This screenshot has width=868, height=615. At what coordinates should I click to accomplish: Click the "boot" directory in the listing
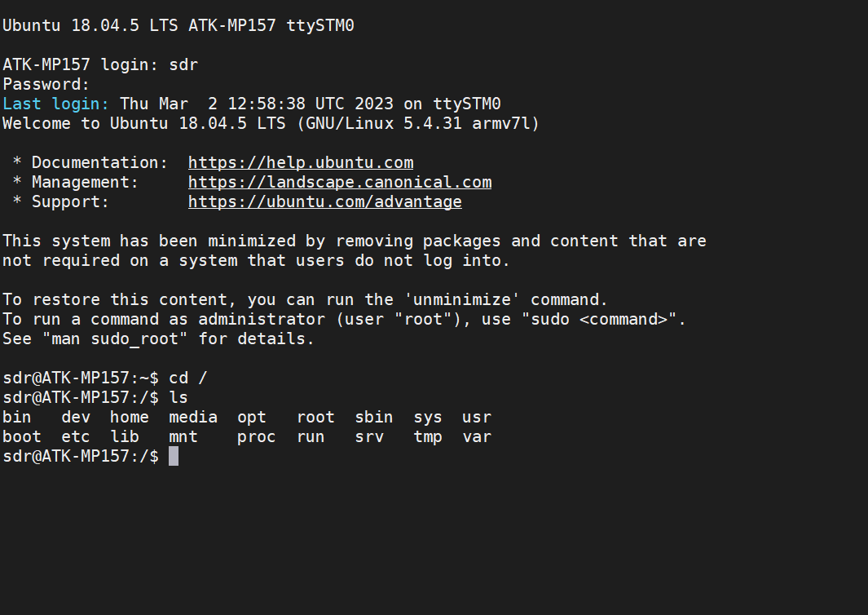pos(22,436)
